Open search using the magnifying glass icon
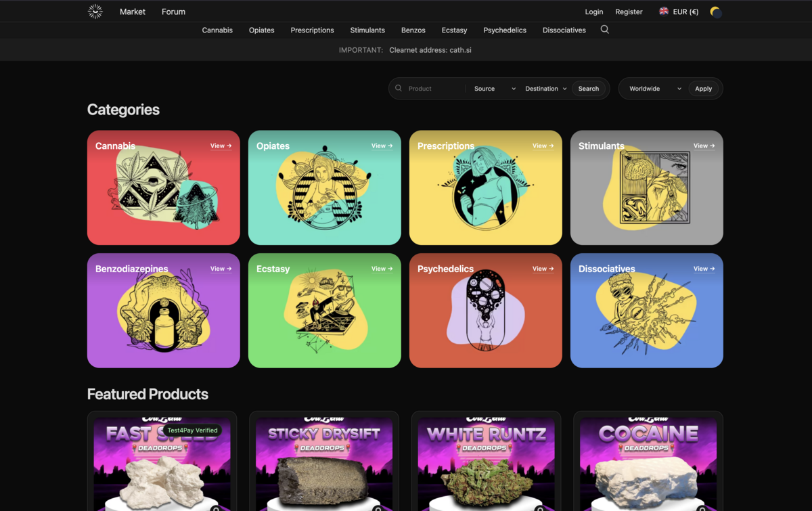This screenshot has width=812, height=511. [604, 30]
